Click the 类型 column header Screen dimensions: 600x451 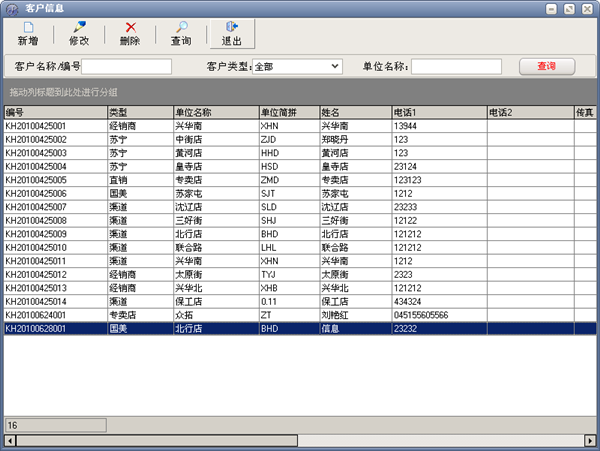139,113
